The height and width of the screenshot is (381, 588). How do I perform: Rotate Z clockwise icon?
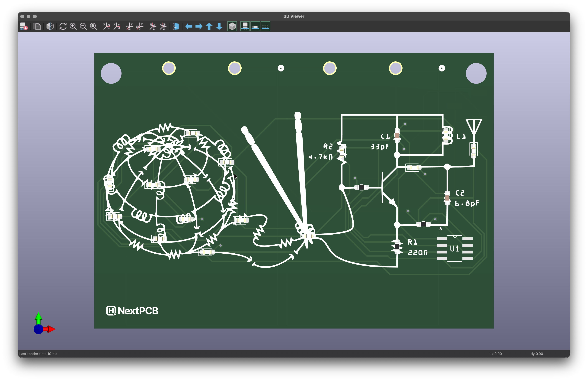[153, 26]
